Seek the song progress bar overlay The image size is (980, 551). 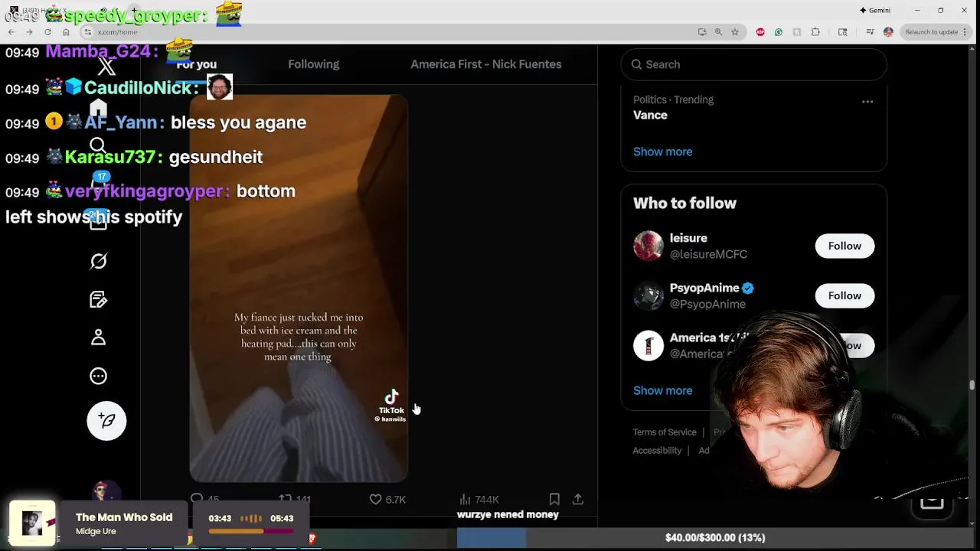251,530
